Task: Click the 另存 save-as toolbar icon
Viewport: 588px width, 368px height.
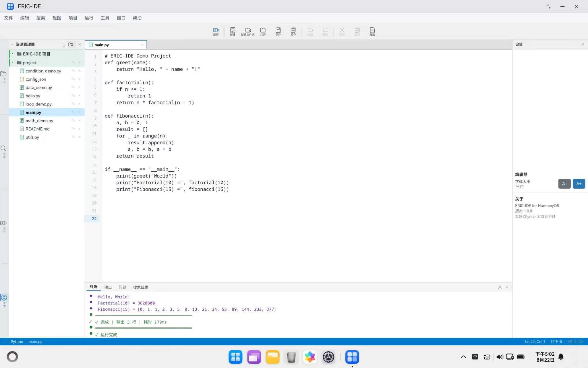Action: (x=293, y=31)
